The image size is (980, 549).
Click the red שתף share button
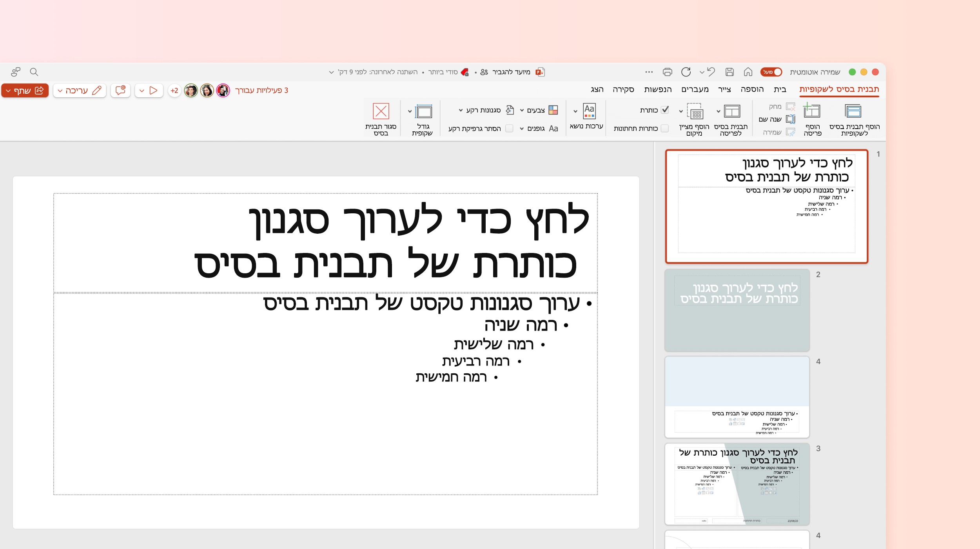point(25,91)
